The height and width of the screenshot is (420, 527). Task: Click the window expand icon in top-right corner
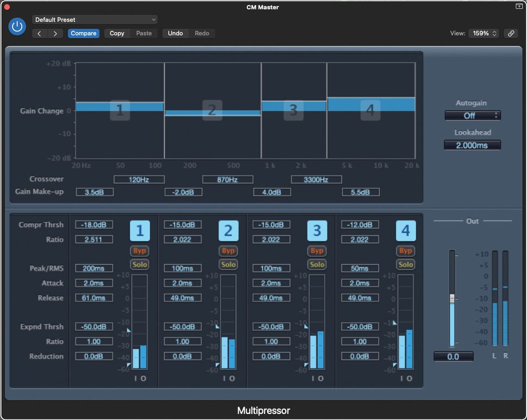(519, 7)
